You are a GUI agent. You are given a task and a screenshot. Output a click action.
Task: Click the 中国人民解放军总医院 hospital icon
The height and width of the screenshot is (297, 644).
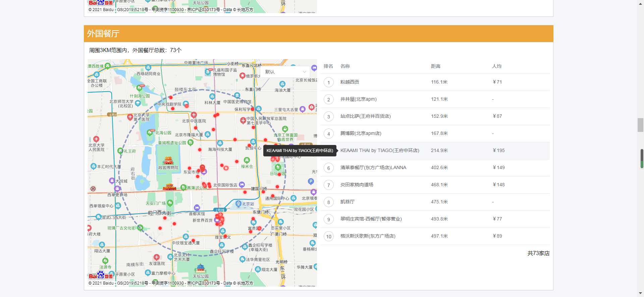(x=243, y=120)
